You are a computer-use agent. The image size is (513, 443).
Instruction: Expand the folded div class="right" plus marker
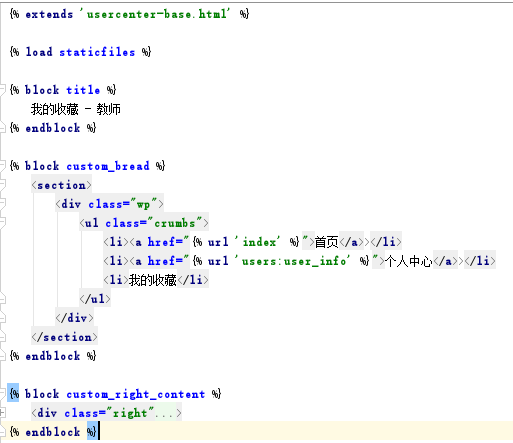[x=2, y=413]
